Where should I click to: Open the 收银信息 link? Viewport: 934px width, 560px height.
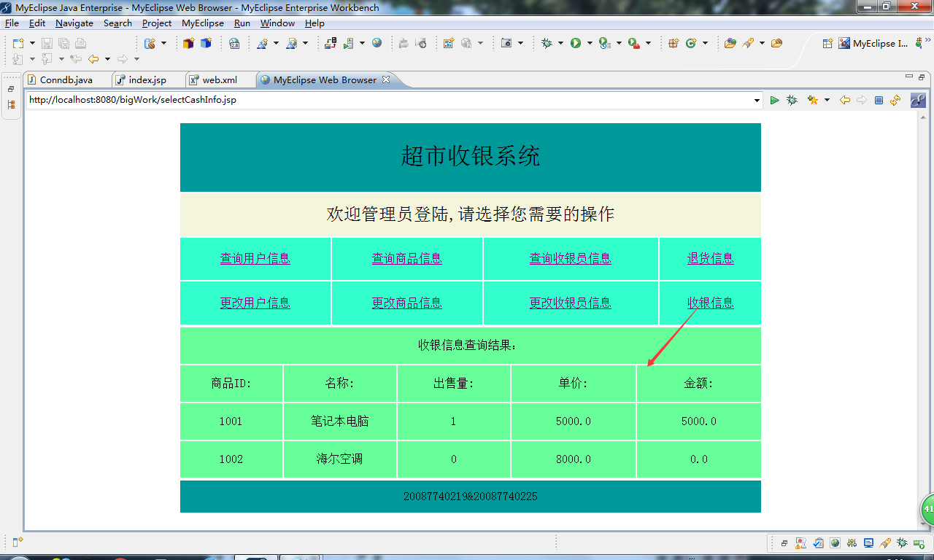click(x=711, y=303)
